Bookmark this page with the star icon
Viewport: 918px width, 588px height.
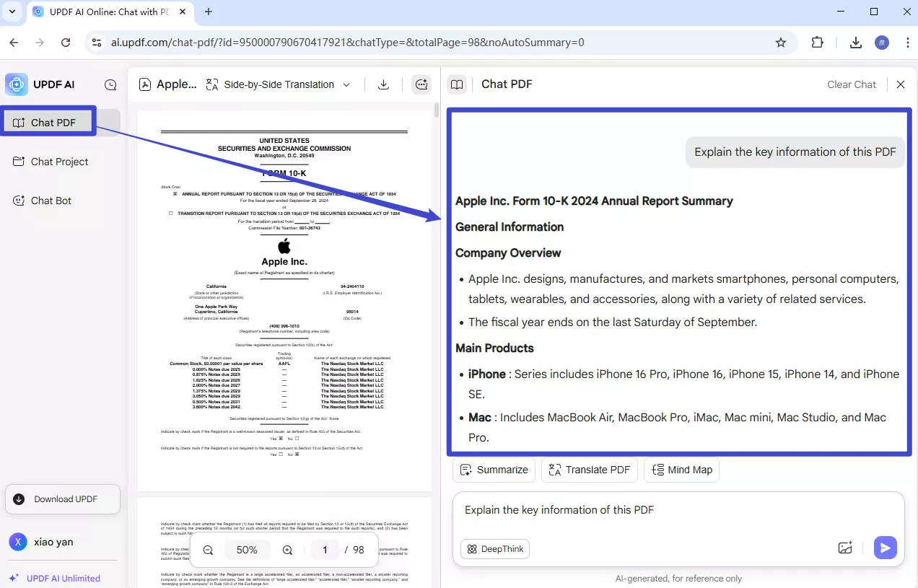(780, 43)
